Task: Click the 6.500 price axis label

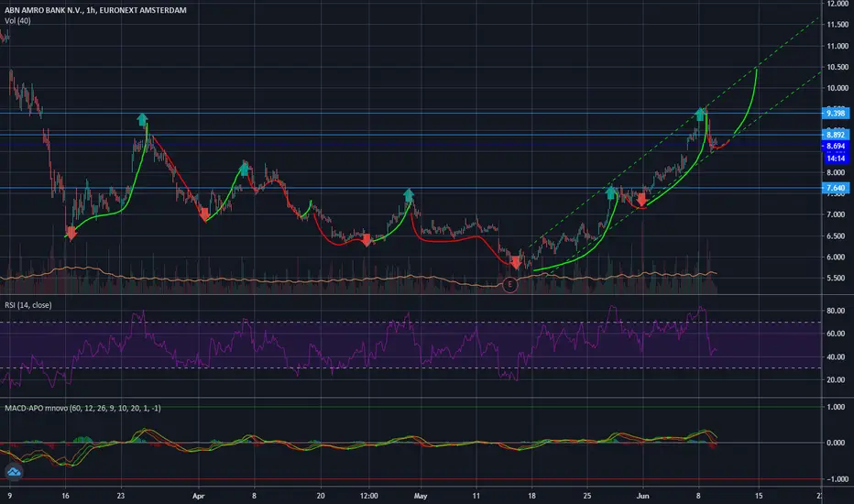Action: click(x=838, y=236)
